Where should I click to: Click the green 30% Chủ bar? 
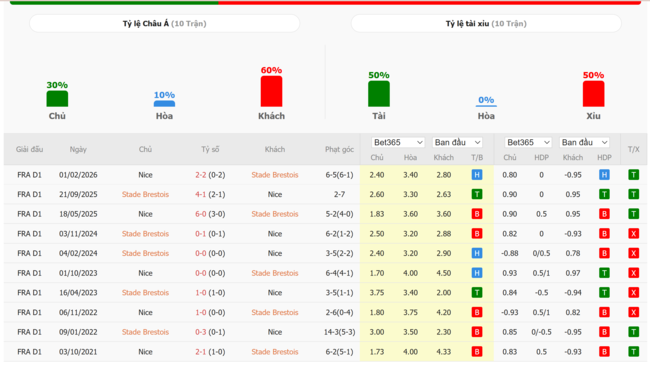[x=57, y=99]
